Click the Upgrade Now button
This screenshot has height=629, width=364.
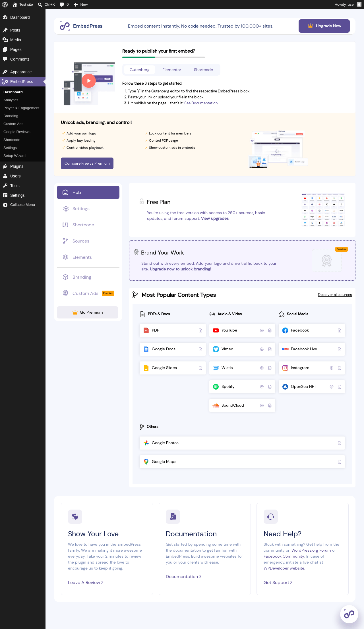(x=324, y=26)
